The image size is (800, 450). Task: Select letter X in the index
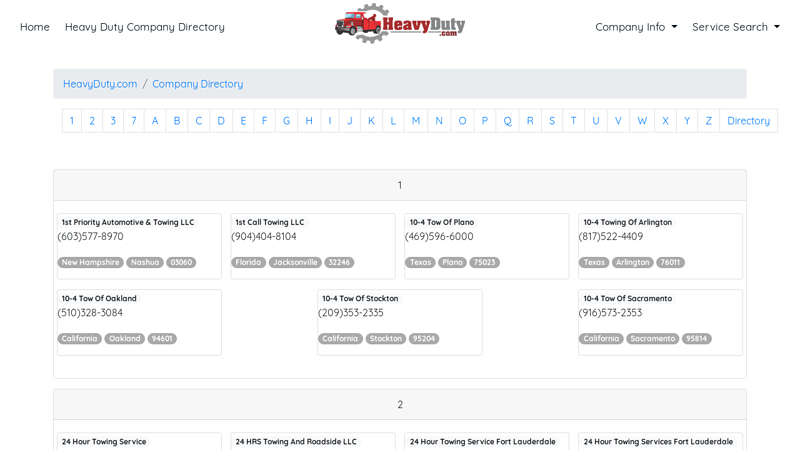665,121
